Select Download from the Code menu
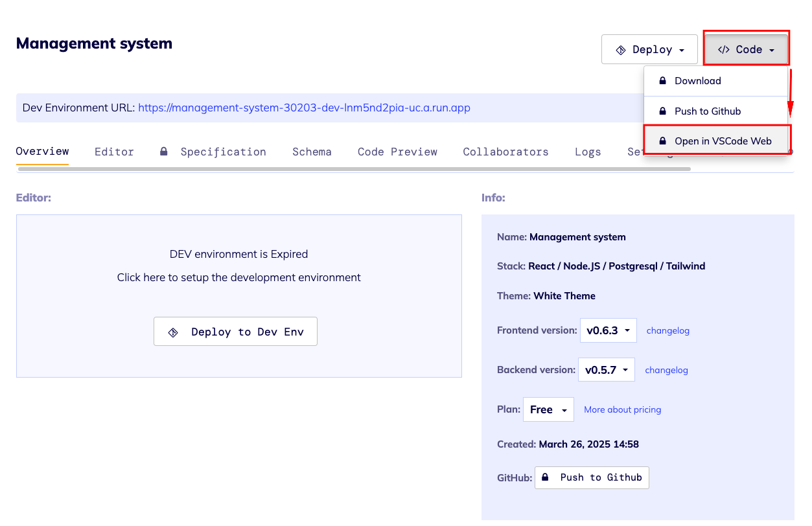 pyautogui.click(x=697, y=81)
